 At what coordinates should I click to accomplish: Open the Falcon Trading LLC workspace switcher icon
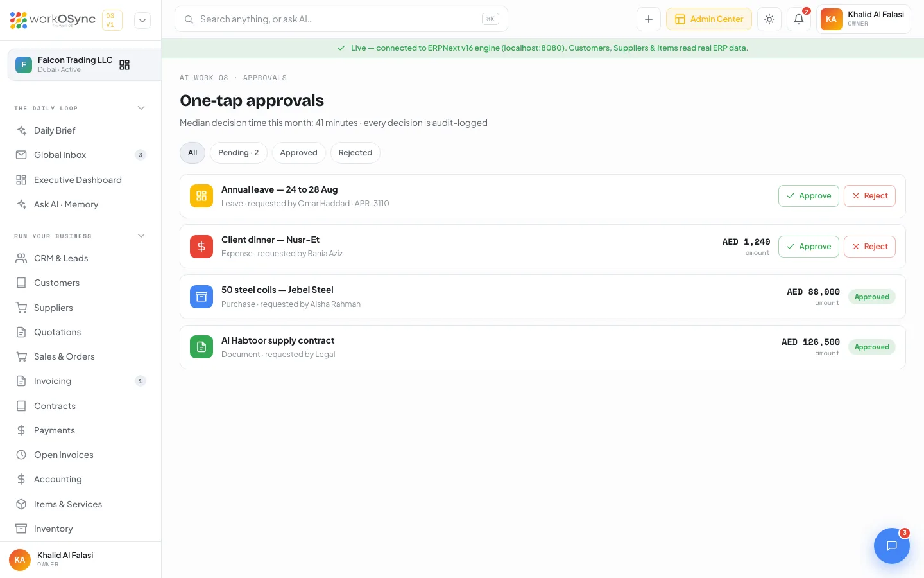pos(124,65)
